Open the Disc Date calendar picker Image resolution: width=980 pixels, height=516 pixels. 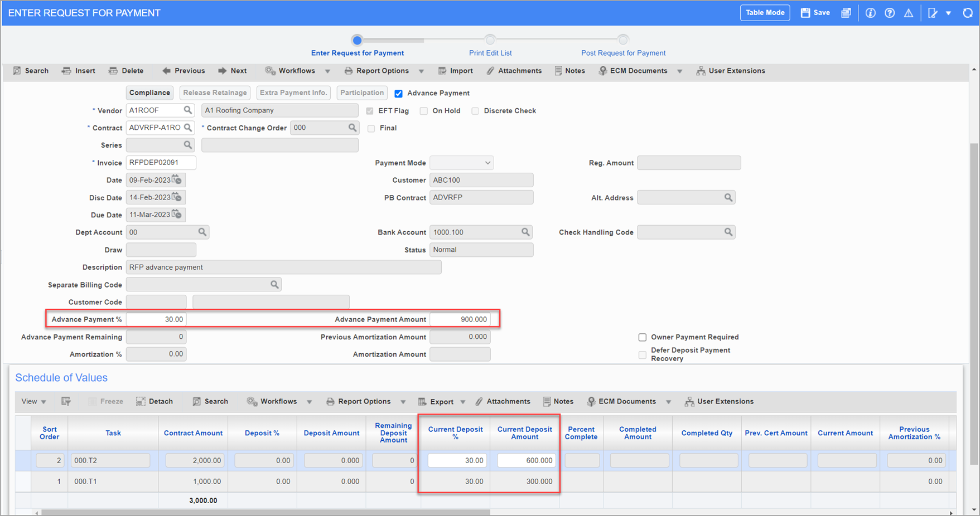177,197
